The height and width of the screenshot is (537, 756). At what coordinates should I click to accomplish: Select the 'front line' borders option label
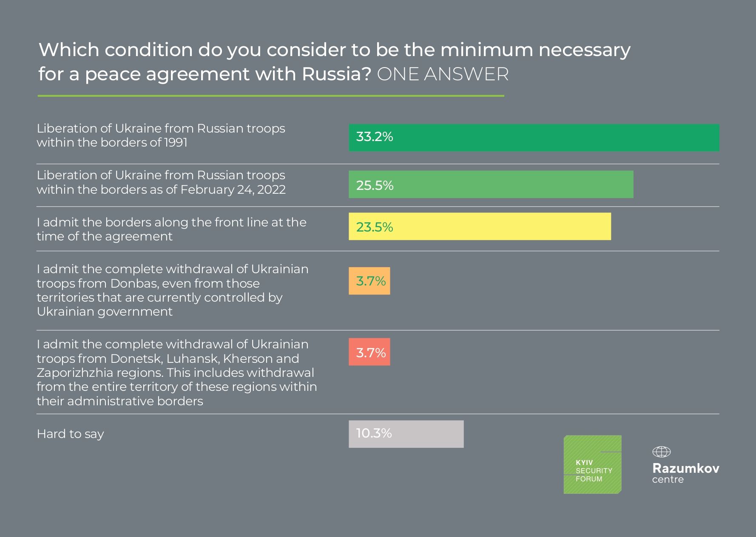click(x=171, y=229)
